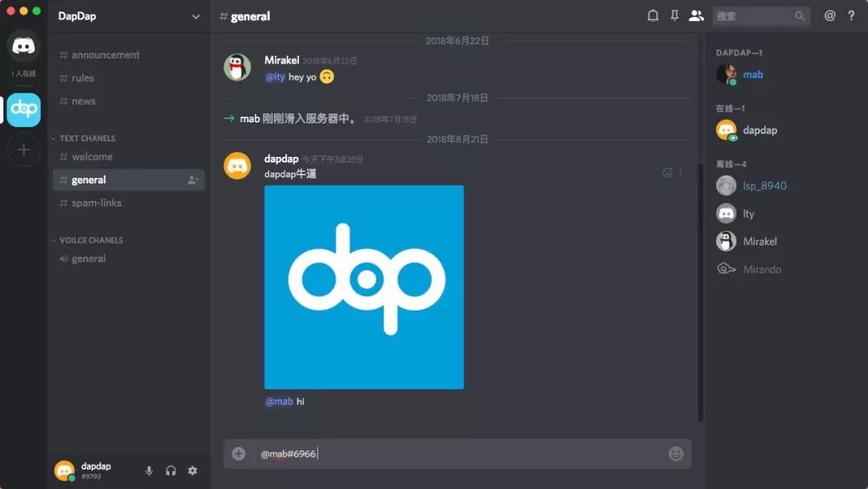Open the DapDap server dropdown menu
Viewport: 868px width, 489px height.
tap(195, 16)
